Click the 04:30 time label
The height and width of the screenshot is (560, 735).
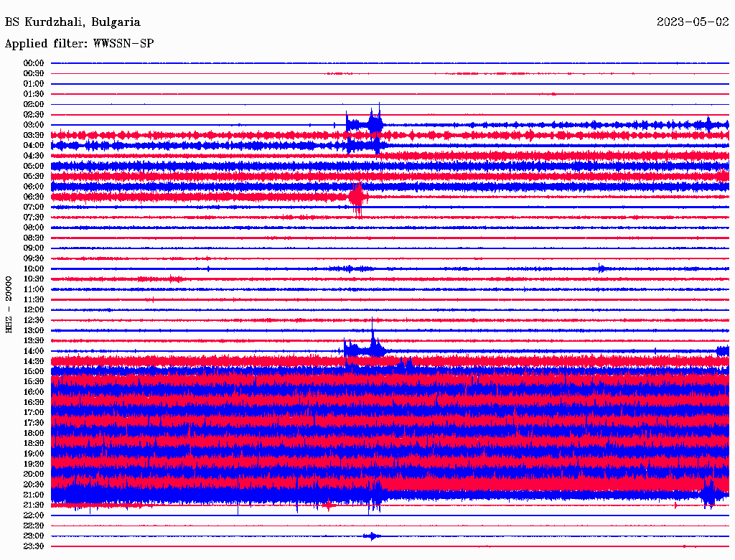(34, 156)
